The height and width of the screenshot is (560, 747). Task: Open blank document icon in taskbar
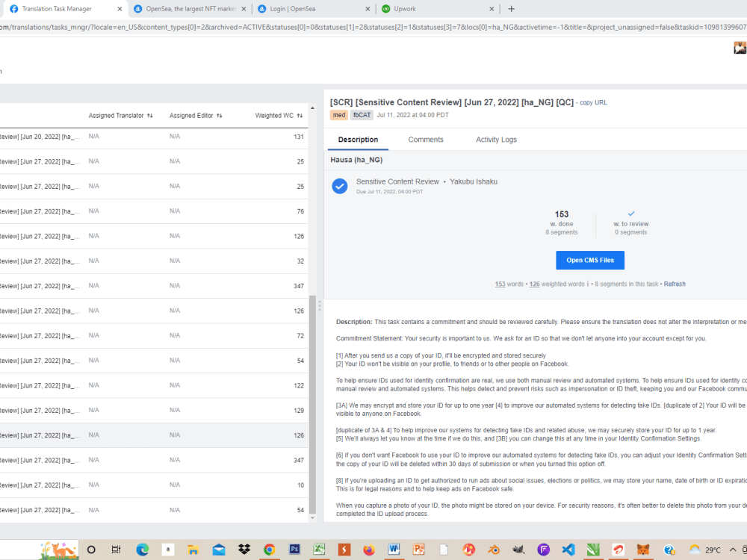coord(444,550)
